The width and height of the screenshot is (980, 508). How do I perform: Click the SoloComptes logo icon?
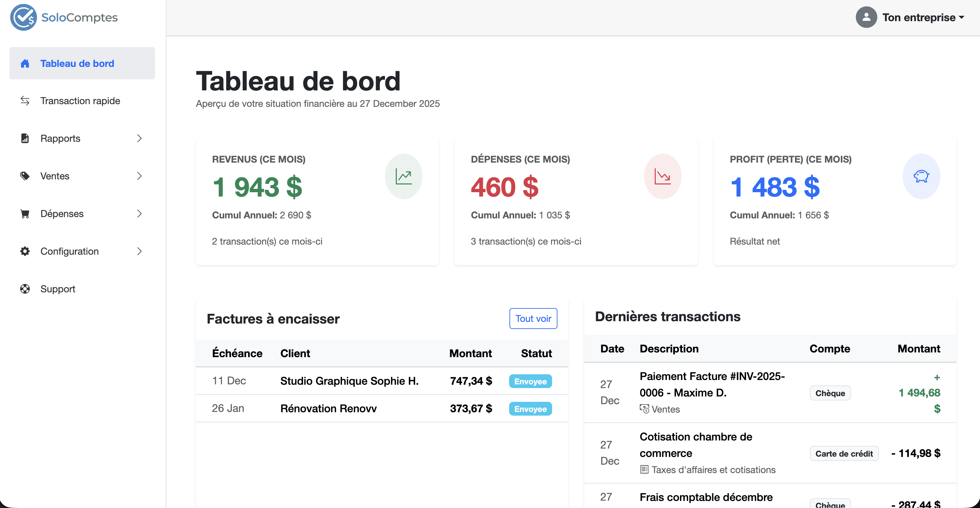click(23, 17)
